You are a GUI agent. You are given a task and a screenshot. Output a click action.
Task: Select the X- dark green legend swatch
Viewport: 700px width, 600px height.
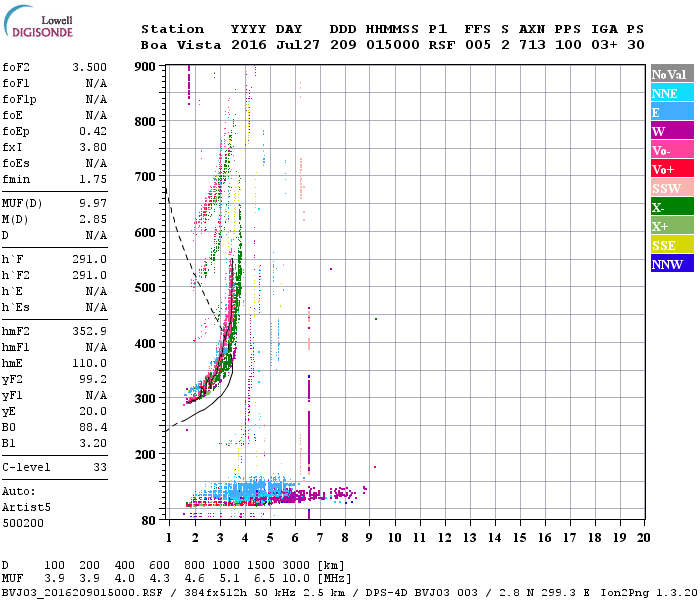672,207
